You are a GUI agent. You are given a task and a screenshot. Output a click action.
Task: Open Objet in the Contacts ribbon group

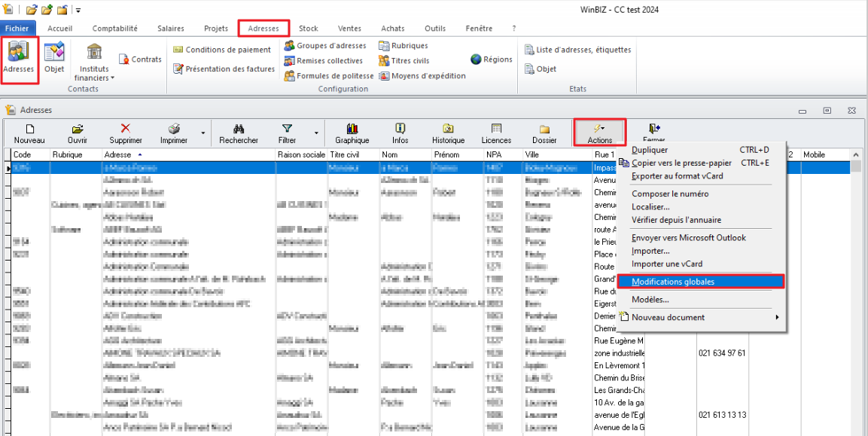pos(54,59)
